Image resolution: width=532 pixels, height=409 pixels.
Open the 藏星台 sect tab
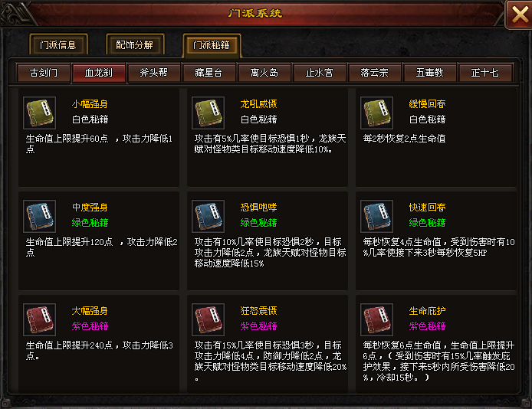(x=209, y=73)
